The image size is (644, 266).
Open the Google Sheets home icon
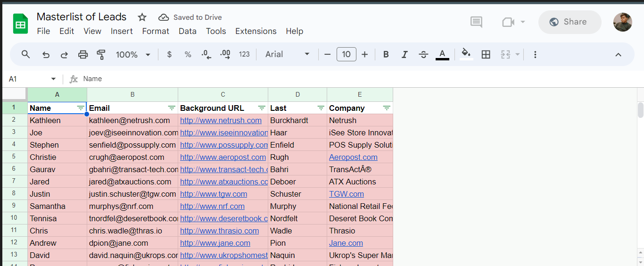20,24
